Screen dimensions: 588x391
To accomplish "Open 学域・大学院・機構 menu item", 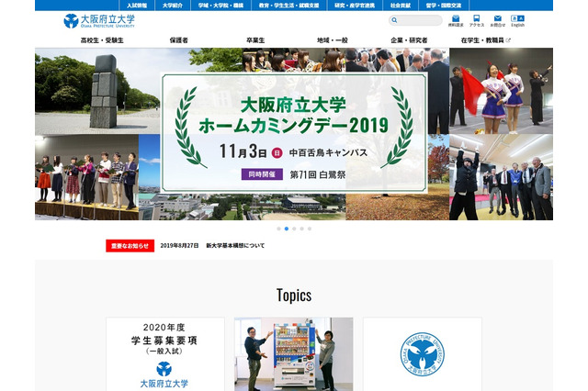I will tap(220, 6).
